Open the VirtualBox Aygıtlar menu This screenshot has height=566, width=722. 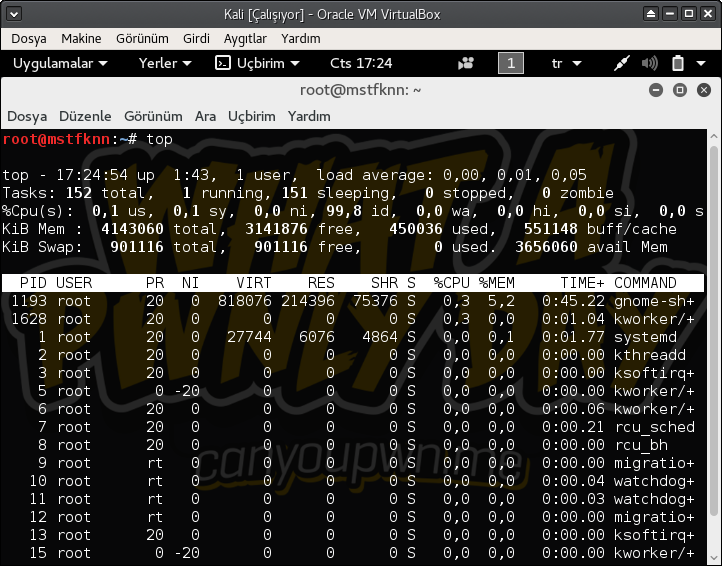245,38
